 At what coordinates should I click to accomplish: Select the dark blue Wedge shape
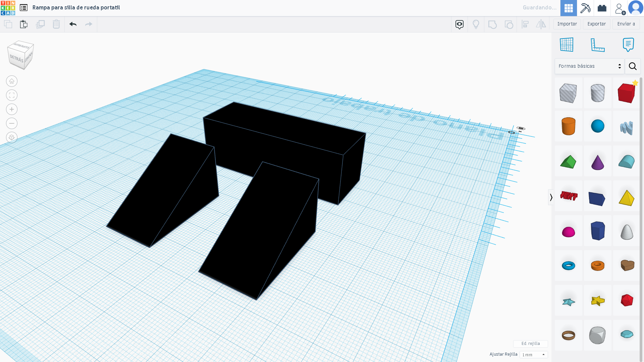point(597,198)
